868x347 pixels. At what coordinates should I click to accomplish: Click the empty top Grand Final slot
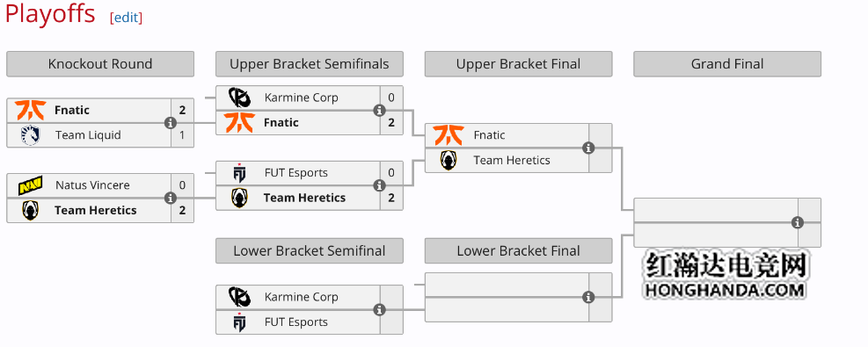coord(716,211)
